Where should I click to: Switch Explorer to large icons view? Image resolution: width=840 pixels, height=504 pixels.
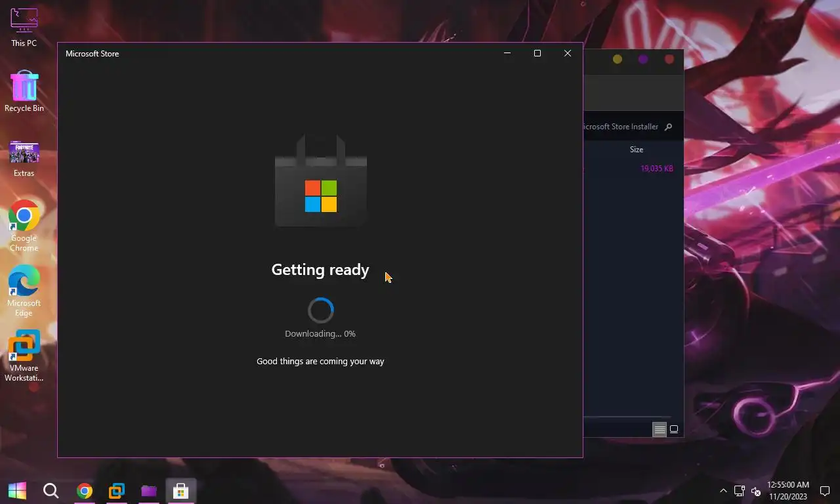(674, 430)
